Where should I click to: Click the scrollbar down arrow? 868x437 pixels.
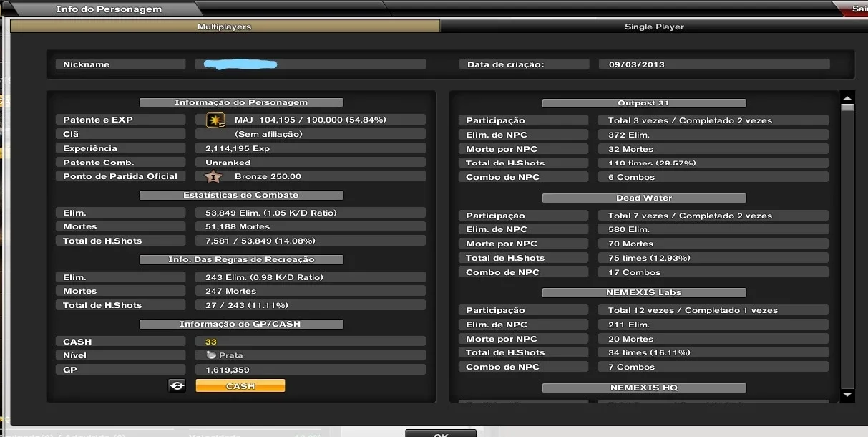click(x=847, y=394)
